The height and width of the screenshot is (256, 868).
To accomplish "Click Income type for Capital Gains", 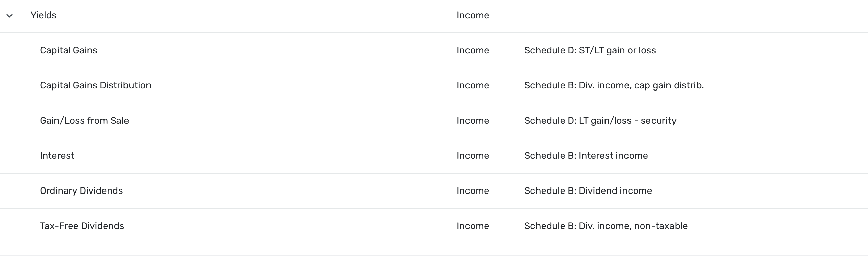I will point(473,50).
